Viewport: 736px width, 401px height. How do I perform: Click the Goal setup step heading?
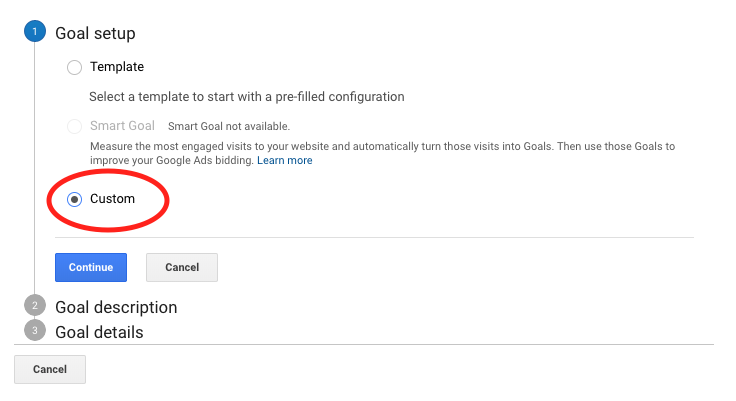(95, 33)
